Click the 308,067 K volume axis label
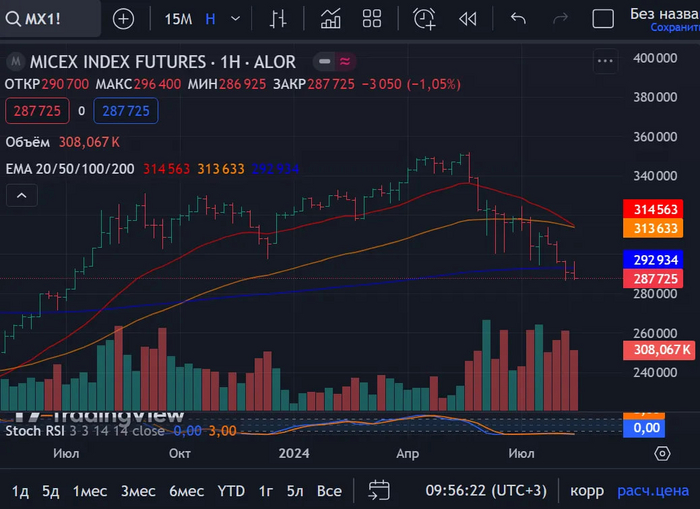 click(659, 350)
